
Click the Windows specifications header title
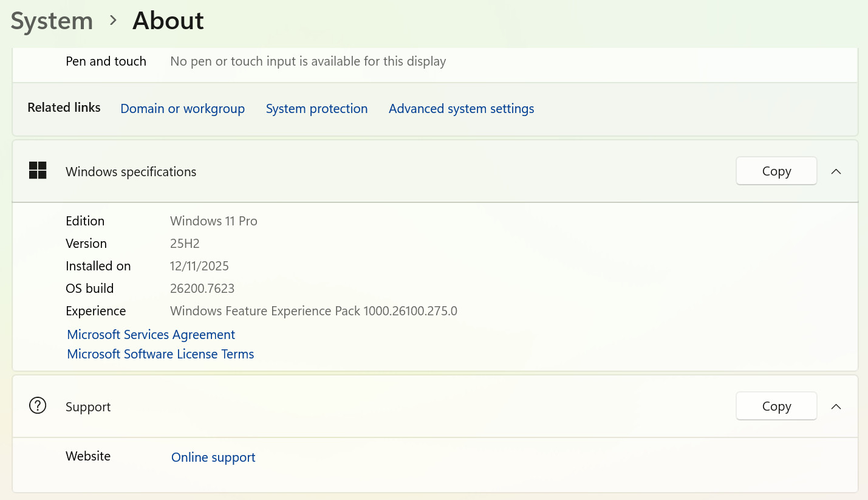click(131, 172)
